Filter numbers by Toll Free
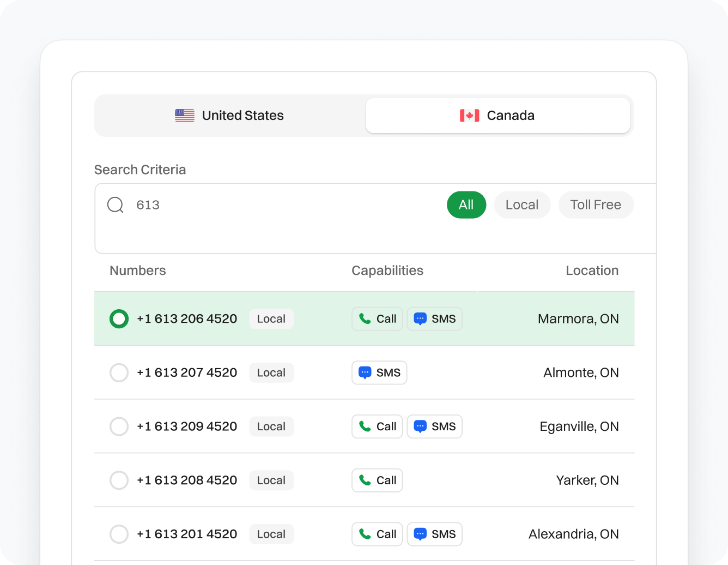 (596, 205)
